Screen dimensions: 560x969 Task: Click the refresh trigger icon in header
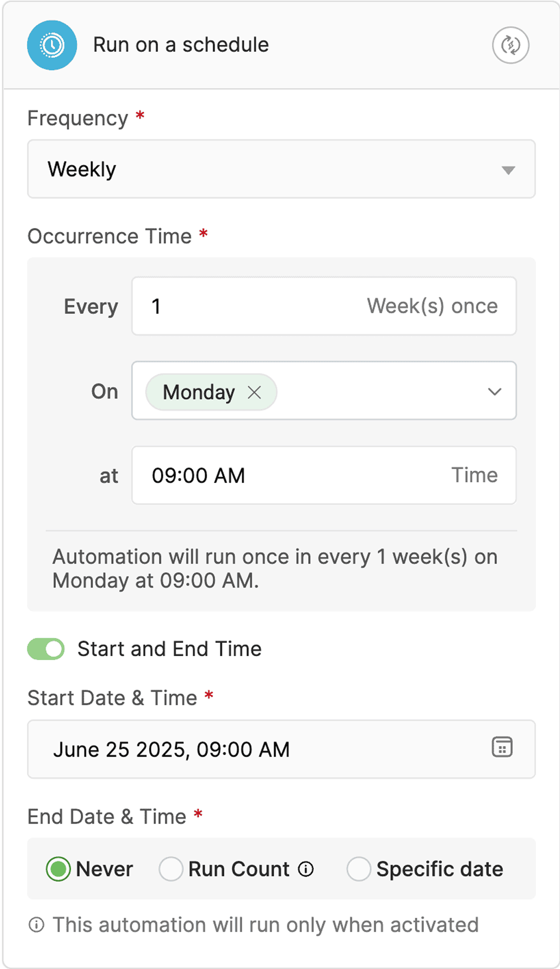tap(510, 45)
